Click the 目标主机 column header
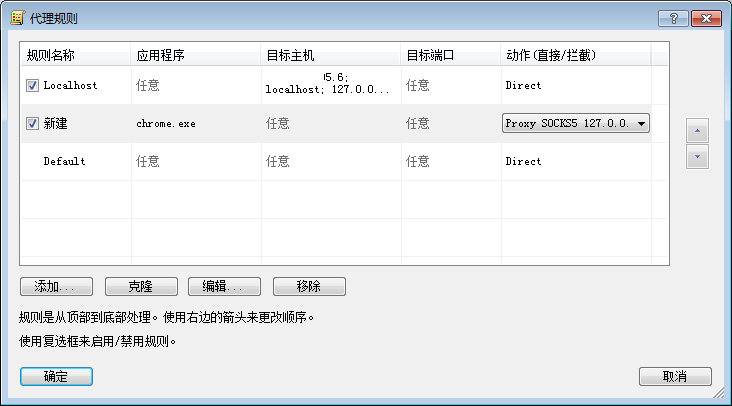 coord(331,55)
